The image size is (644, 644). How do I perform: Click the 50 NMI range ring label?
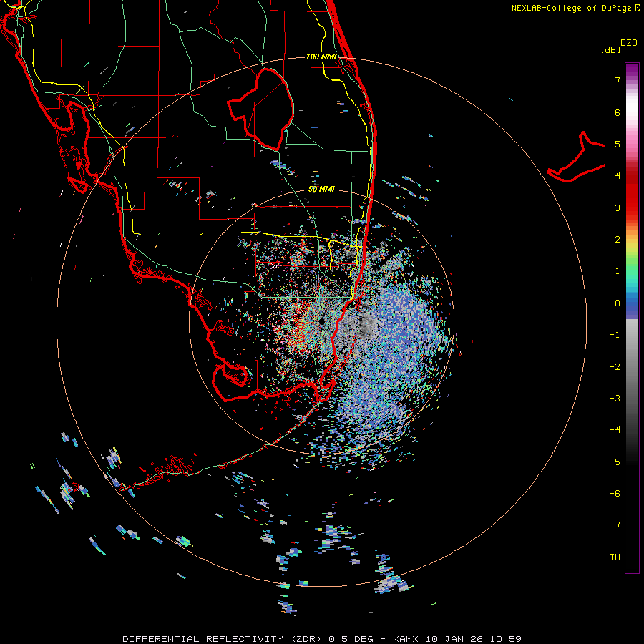321,190
